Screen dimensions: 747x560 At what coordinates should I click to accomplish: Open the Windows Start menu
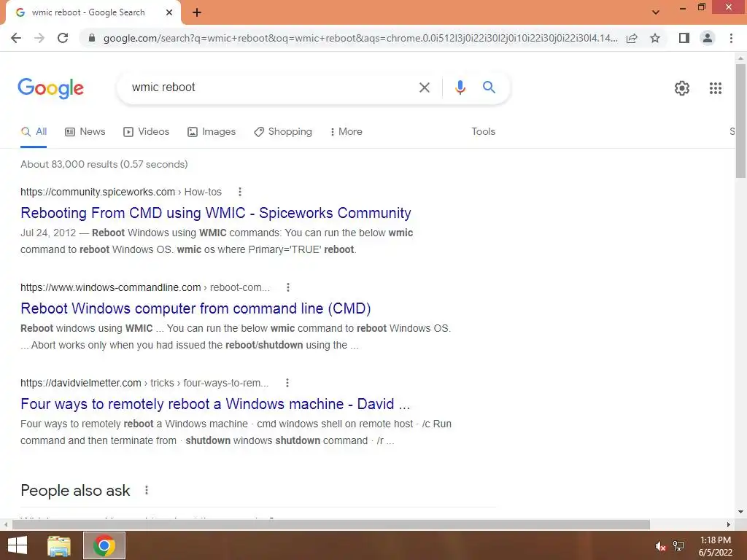pyautogui.click(x=18, y=545)
